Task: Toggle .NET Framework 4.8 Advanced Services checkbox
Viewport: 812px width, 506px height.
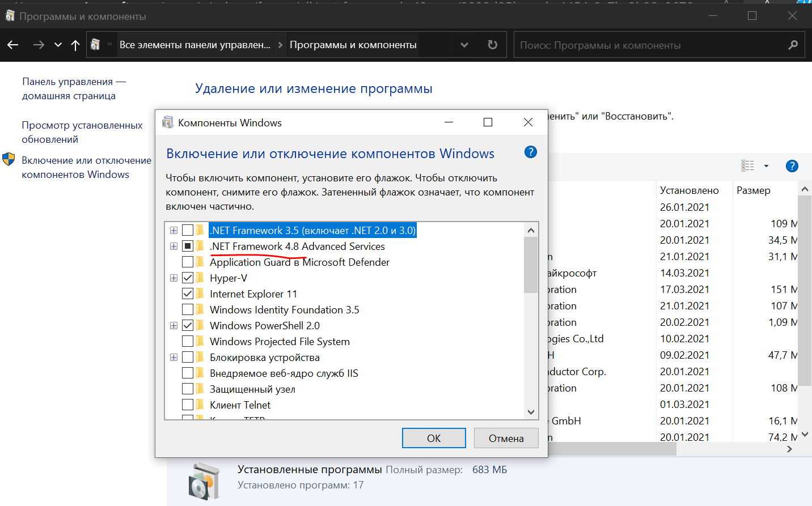Action: (188, 246)
